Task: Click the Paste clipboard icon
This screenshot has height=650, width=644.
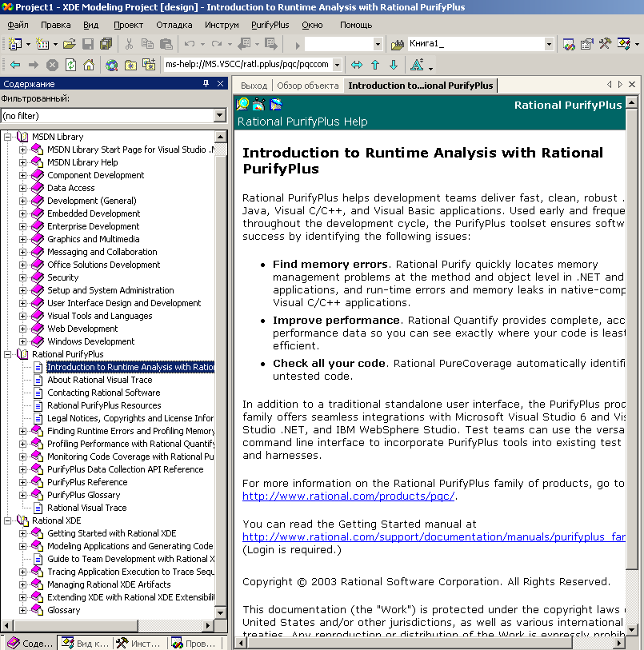Action: (166, 43)
